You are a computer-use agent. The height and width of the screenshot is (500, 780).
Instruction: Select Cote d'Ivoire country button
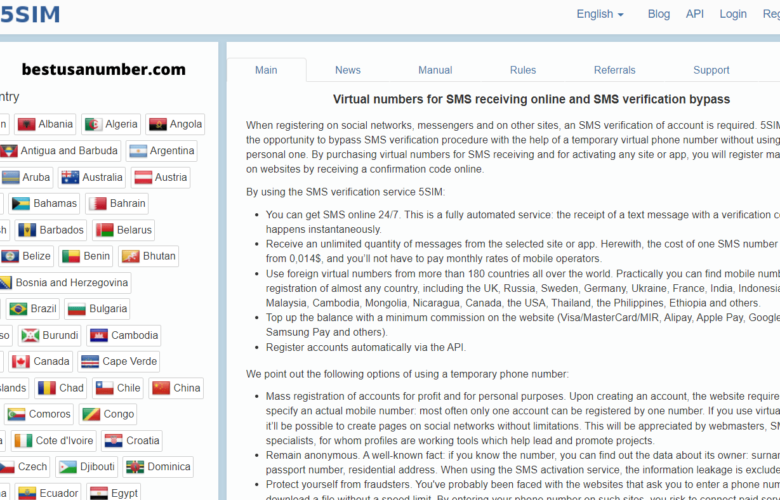(x=54, y=441)
